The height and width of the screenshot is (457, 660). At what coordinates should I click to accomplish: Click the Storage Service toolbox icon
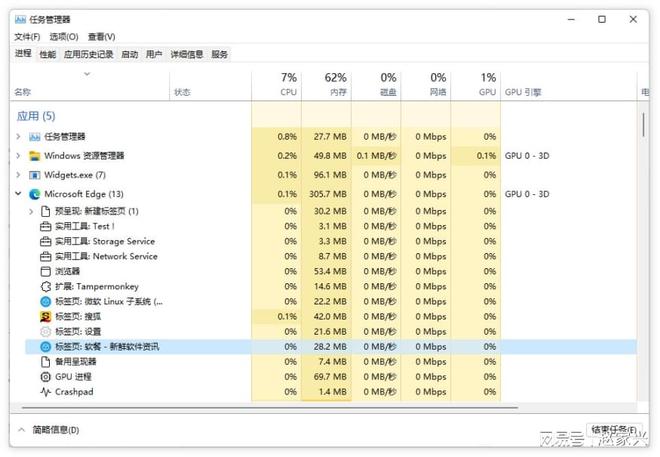click(45, 242)
